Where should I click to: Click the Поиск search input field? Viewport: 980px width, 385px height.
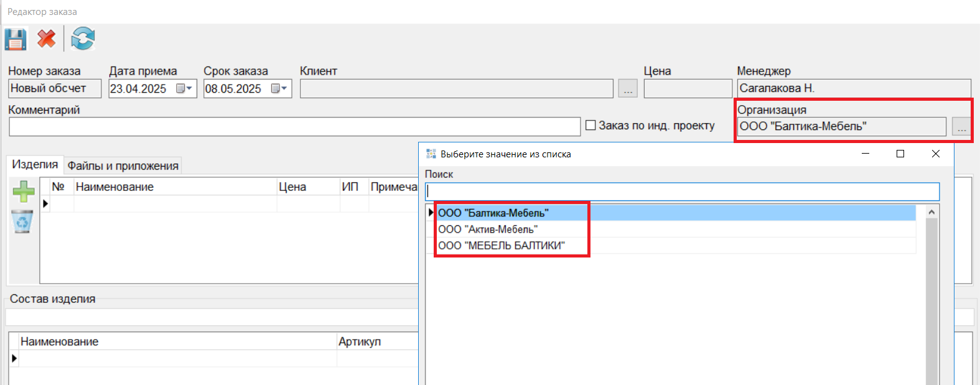tap(682, 192)
